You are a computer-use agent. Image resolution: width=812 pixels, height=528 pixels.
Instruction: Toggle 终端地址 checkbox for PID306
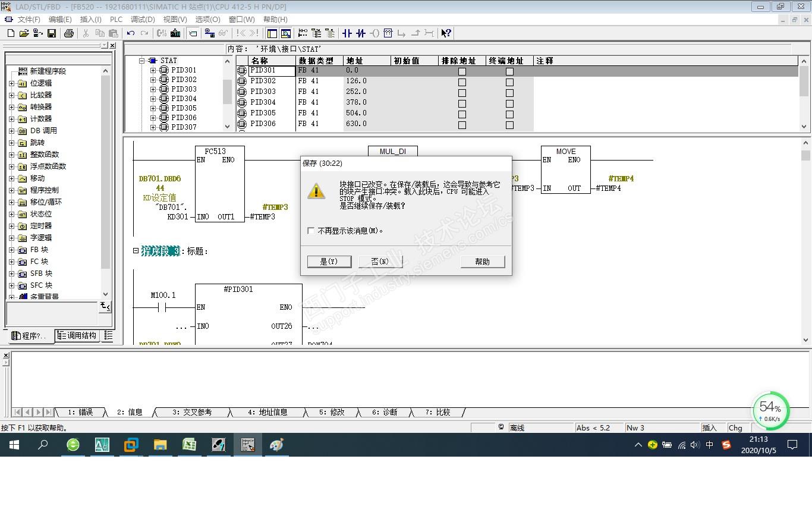point(509,125)
